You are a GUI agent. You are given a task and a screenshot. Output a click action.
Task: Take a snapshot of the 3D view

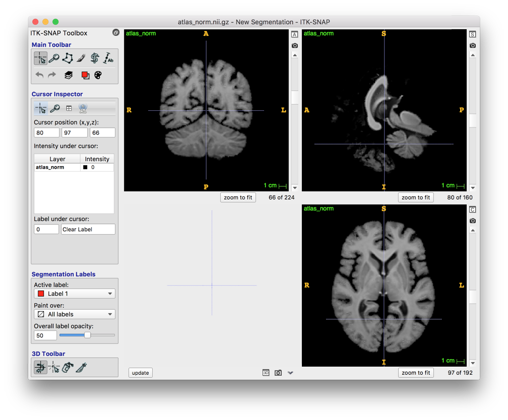click(x=278, y=373)
